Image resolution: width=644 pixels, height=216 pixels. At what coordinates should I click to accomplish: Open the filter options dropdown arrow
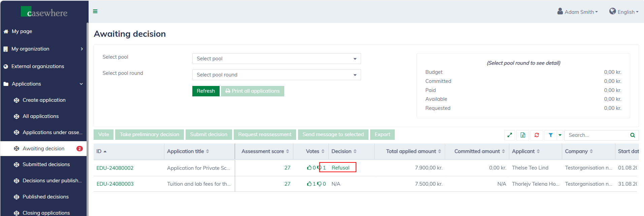point(560,135)
